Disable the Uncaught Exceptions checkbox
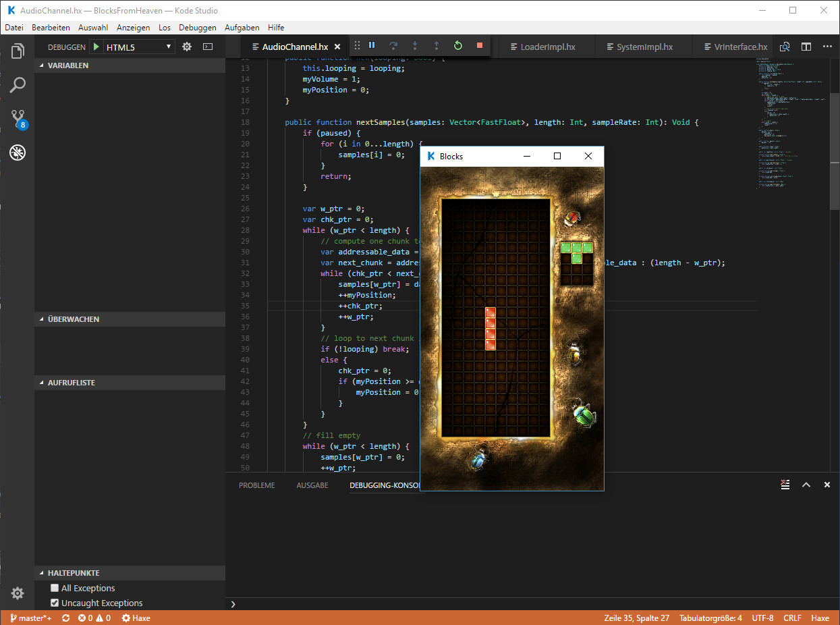The image size is (840, 625). [54, 603]
